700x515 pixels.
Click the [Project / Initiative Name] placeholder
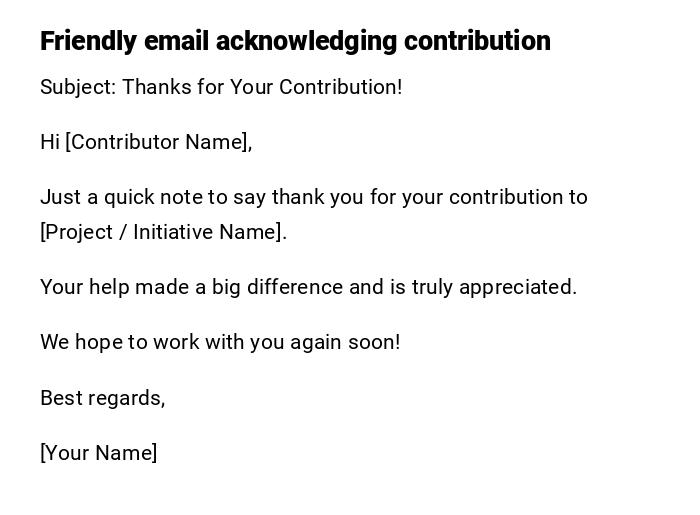tap(163, 232)
